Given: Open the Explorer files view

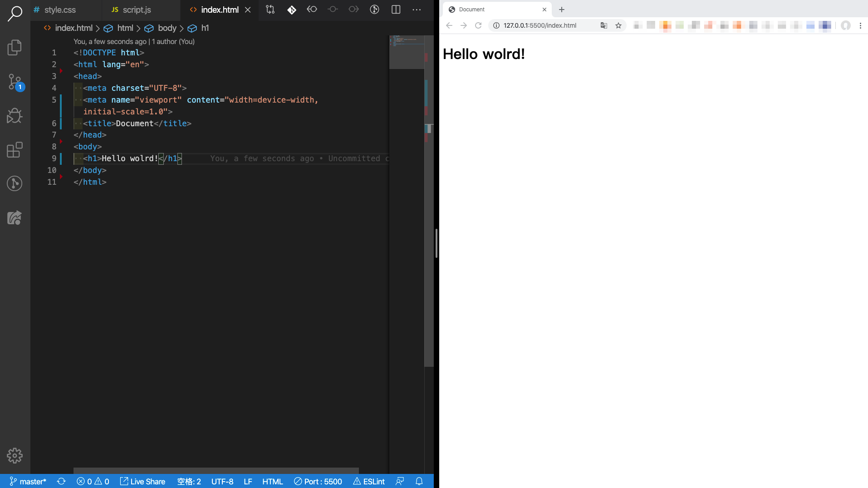Looking at the screenshot, I should 15,47.
